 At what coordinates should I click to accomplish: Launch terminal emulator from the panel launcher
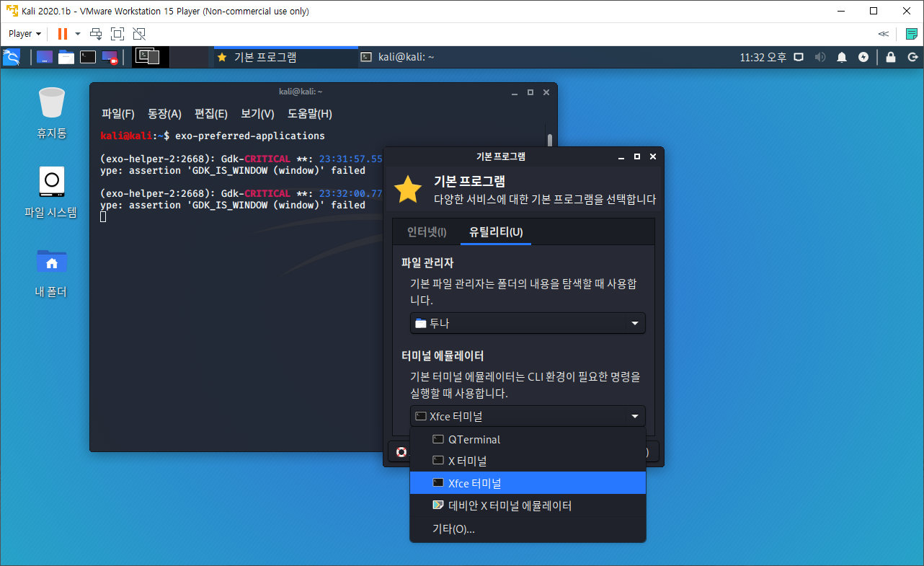(88, 57)
